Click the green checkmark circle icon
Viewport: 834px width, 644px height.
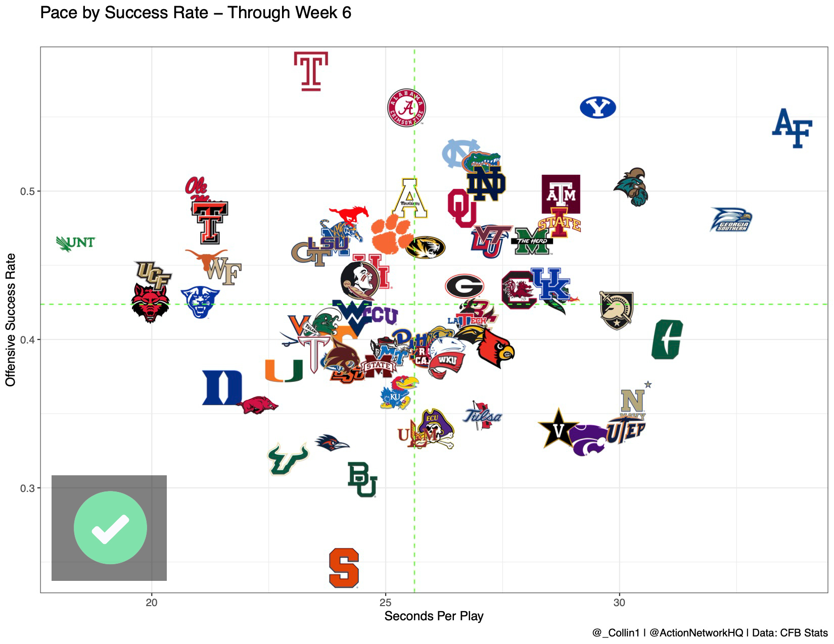[x=110, y=527]
